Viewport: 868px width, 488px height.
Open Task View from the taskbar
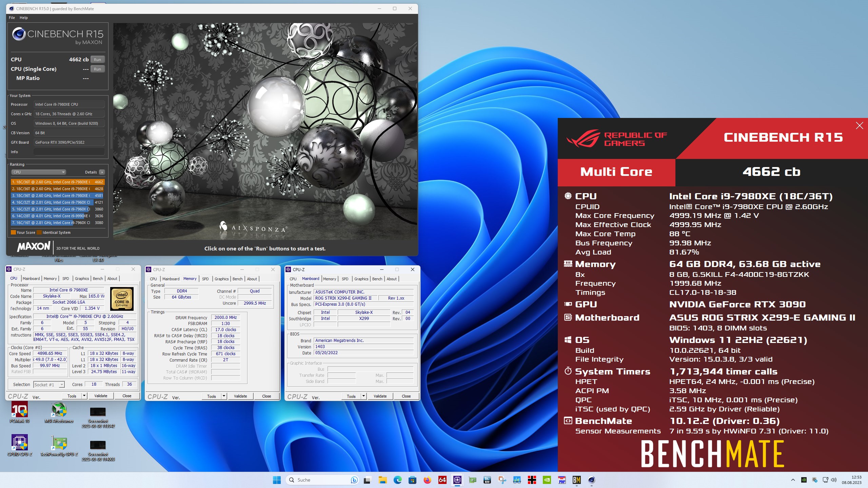[x=368, y=480]
